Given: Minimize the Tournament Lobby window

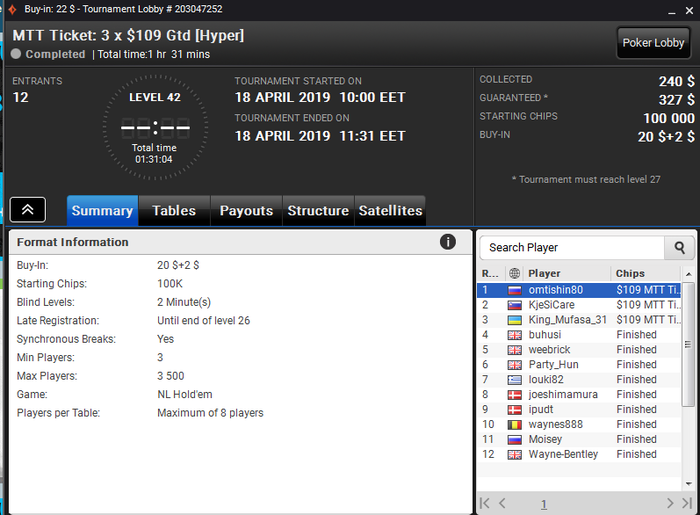Looking at the screenshot, I should pos(671,11).
